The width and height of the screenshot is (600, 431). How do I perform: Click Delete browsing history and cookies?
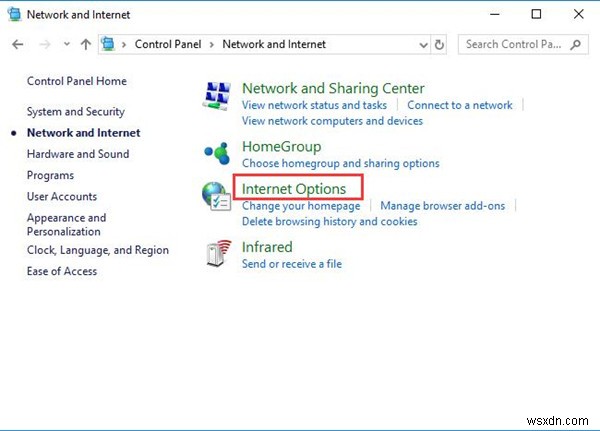point(329,222)
